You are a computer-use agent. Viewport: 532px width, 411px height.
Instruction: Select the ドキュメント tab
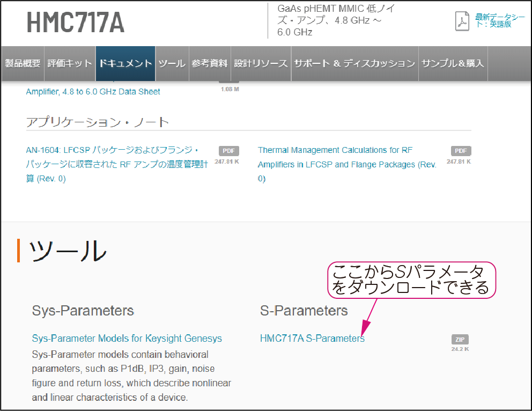pos(125,63)
